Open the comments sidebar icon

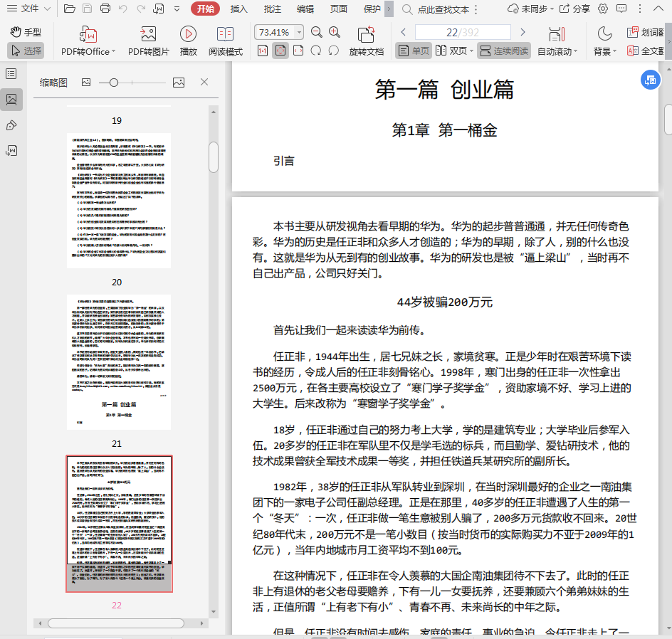(11, 150)
